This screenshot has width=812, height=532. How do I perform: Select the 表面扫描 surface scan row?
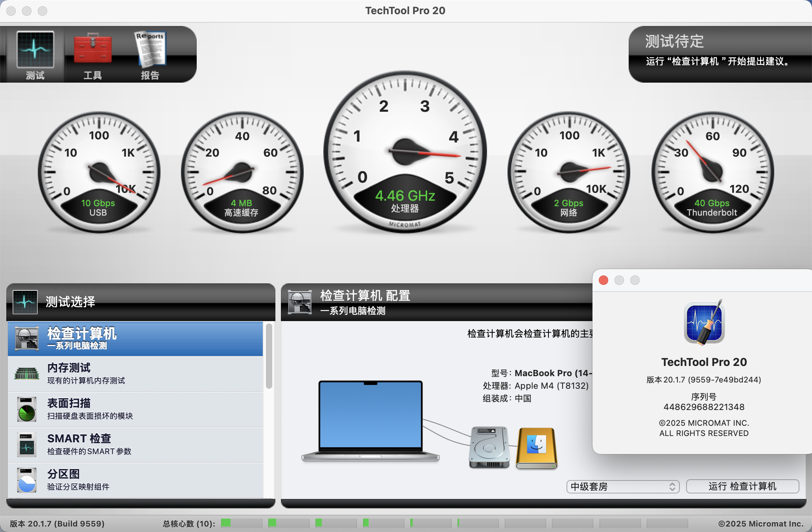coord(135,409)
